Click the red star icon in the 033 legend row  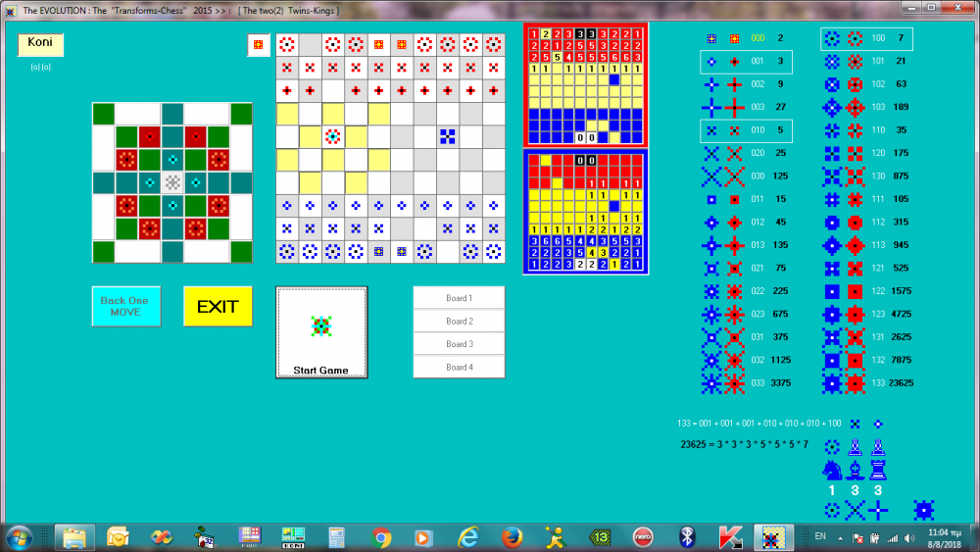(x=734, y=383)
